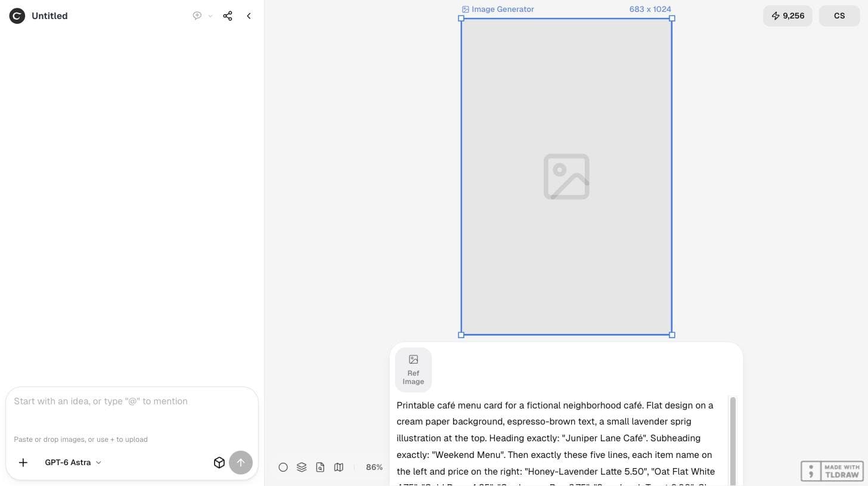Click the circle tool icon
Viewport: 868px width, 486px height.
[283, 468]
